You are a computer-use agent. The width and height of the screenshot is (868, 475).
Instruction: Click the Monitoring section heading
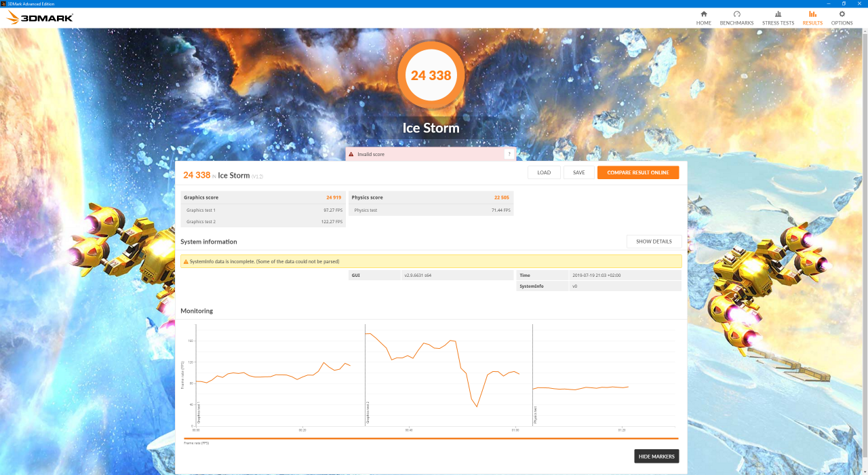point(197,311)
